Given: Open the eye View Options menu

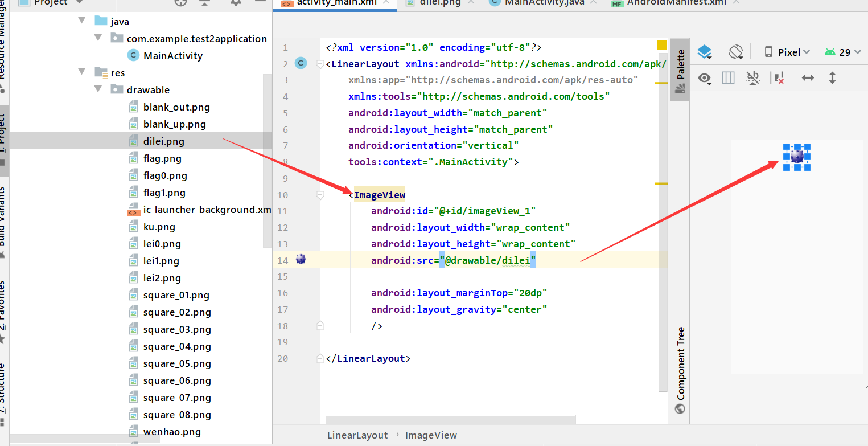Looking at the screenshot, I should pyautogui.click(x=705, y=78).
